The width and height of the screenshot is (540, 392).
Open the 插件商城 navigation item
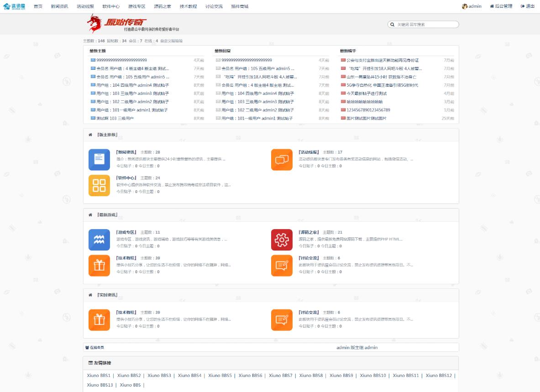(x=240, y=6)
